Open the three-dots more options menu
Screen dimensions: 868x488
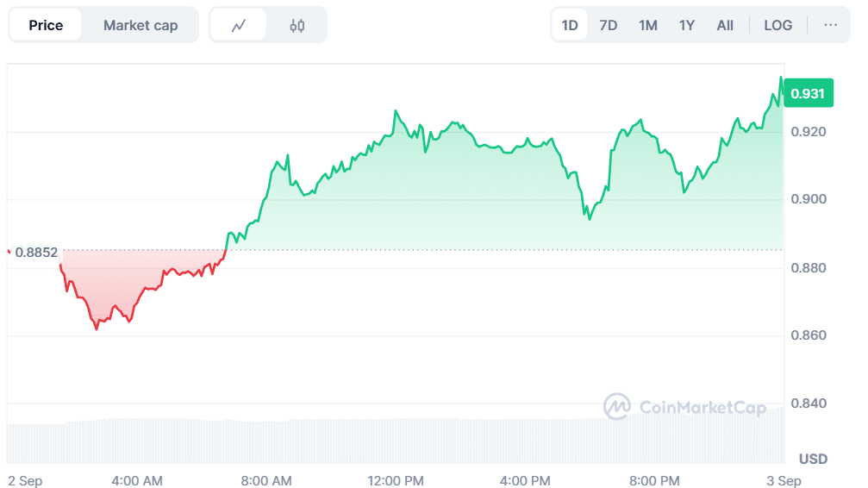(x=830, y=25)
